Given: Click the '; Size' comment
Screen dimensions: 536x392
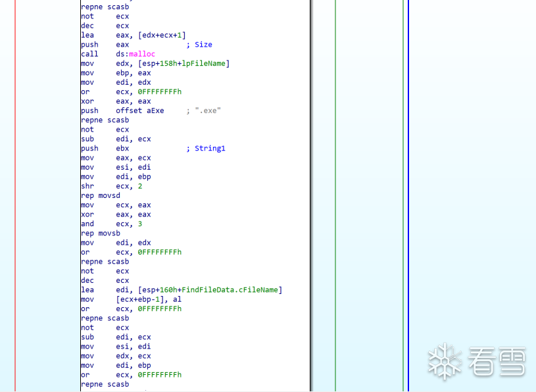Looking at the screenshot, I should coord(199,45).
